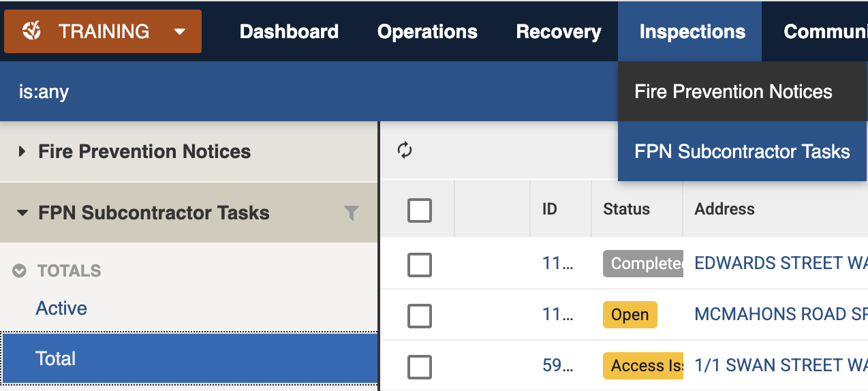Select FPN Subcontractor Tasks in dropdown menu
The height and width of the screenshot is (391, 868).
[x=742, y=151]
